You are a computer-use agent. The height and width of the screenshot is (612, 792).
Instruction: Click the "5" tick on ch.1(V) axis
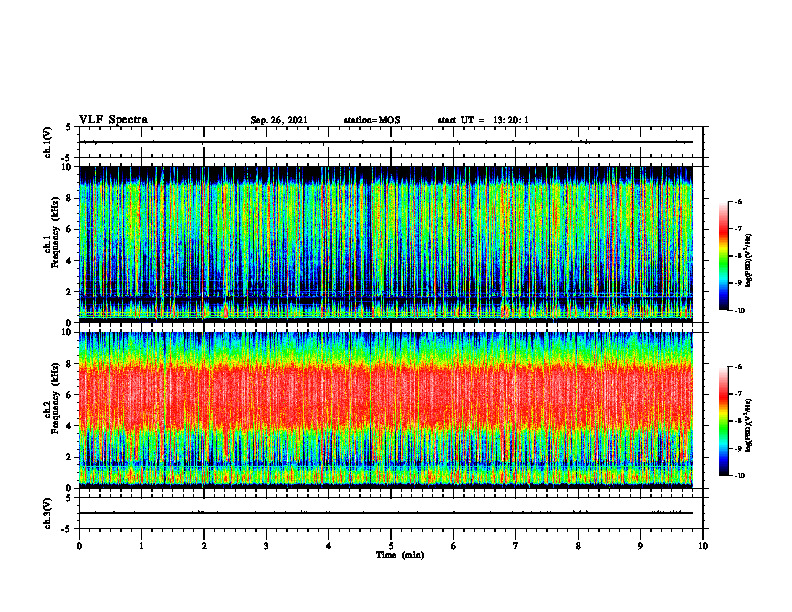tap(69, 127)
